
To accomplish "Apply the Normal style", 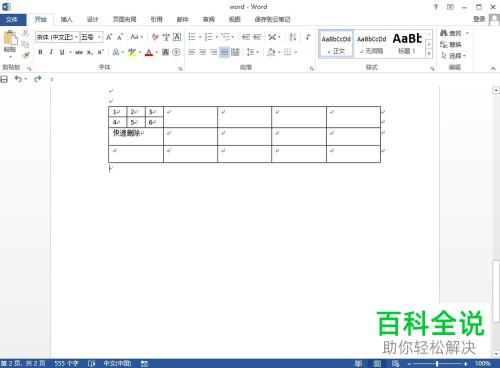I will pos(336,44).
